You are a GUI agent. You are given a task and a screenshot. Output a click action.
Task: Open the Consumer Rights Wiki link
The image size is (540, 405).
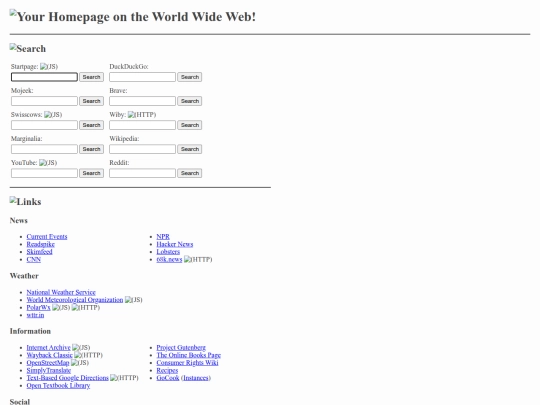(x=187, y=363)
